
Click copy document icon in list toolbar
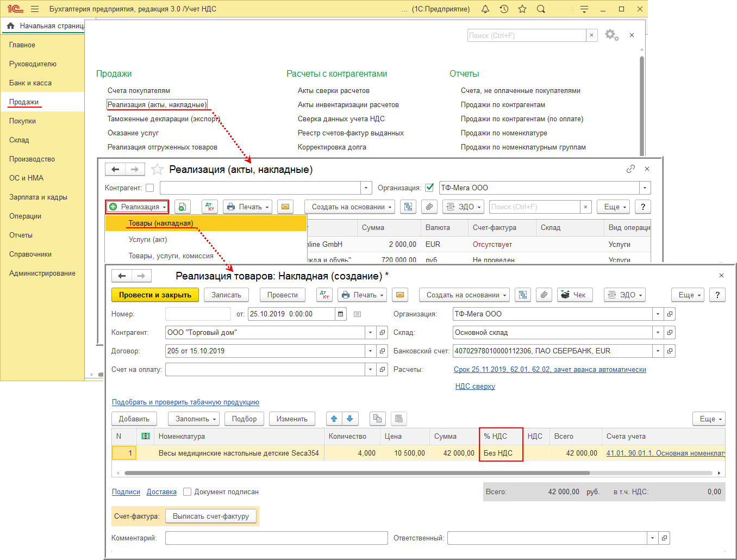[183, 207]
